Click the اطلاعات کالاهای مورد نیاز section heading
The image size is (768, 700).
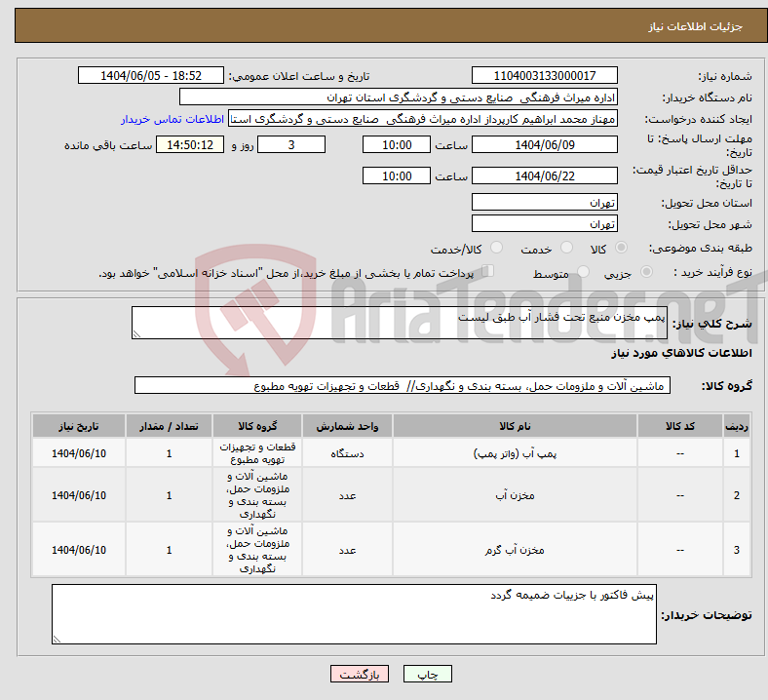(681, 353)
